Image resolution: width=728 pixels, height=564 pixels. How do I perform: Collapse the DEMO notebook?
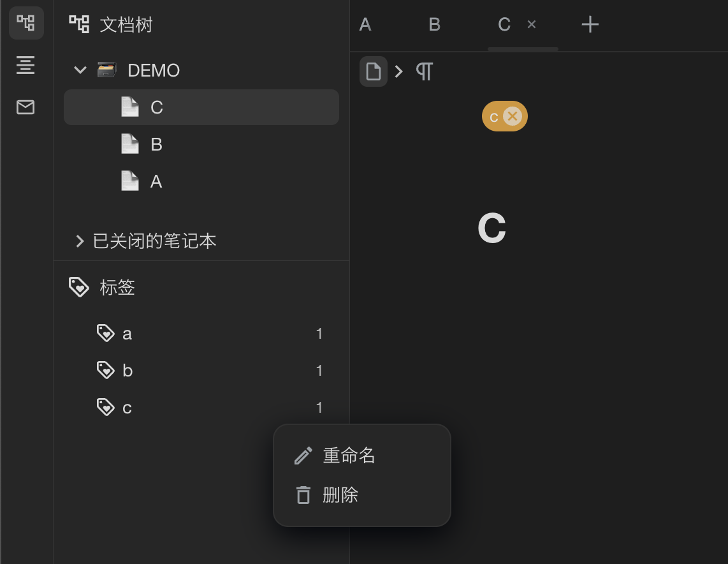80,70
